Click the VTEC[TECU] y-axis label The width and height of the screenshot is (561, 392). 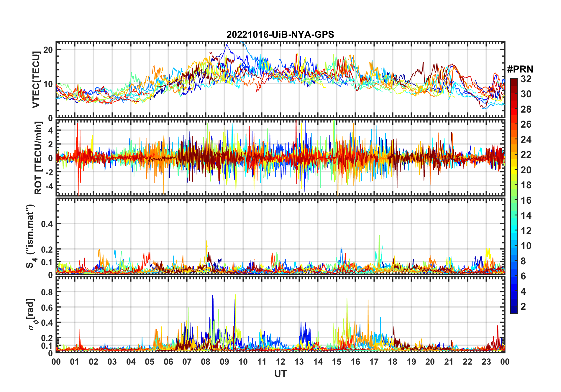point(36,80)
